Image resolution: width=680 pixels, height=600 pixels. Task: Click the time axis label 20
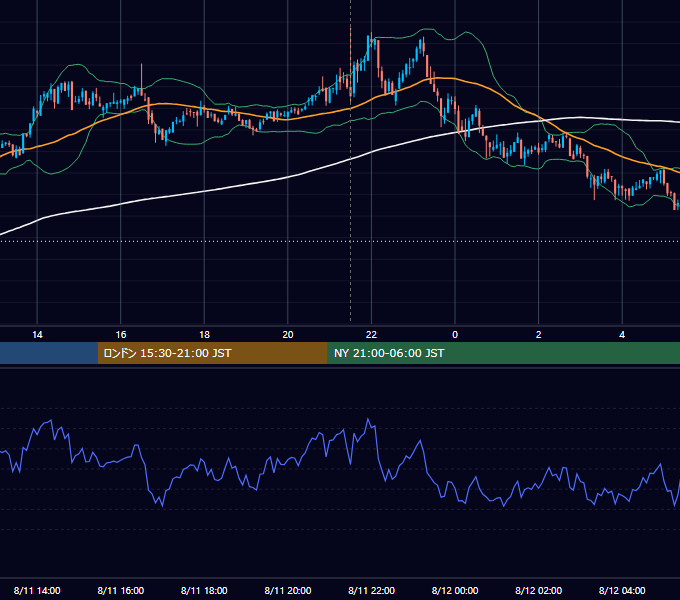tap(288, 335)
